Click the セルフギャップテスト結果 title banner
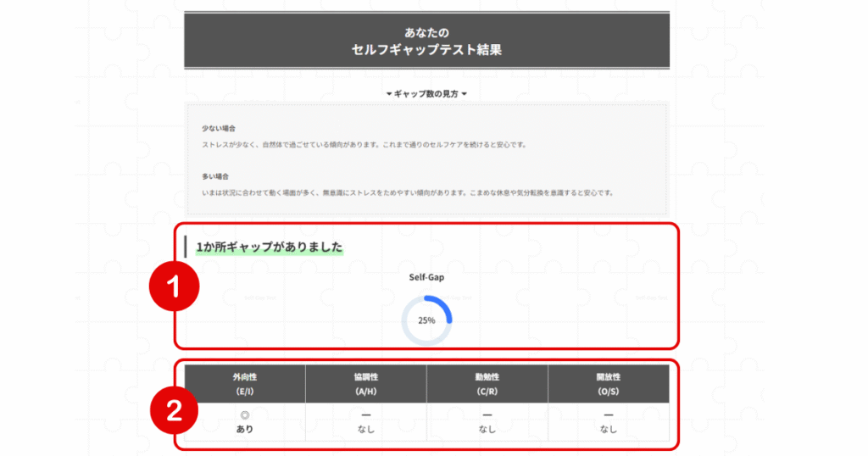 [426, 41]
